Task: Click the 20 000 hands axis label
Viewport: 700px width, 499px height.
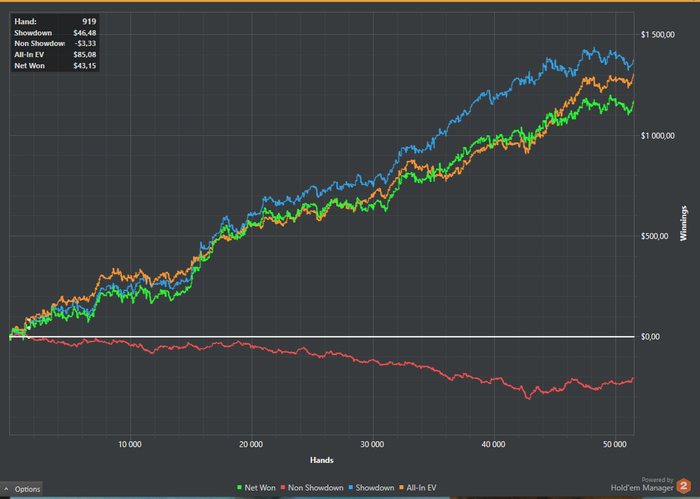Action: 251,445
